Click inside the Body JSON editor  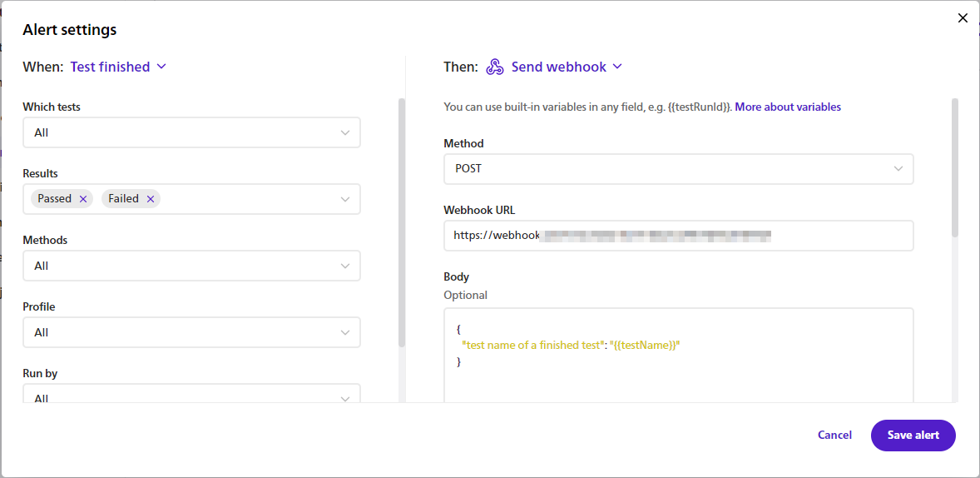[x=678, y=366]
